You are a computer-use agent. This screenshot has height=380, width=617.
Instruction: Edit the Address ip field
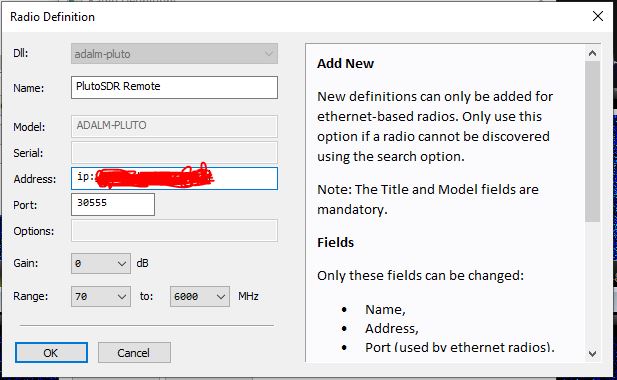(x=174, y=179)
